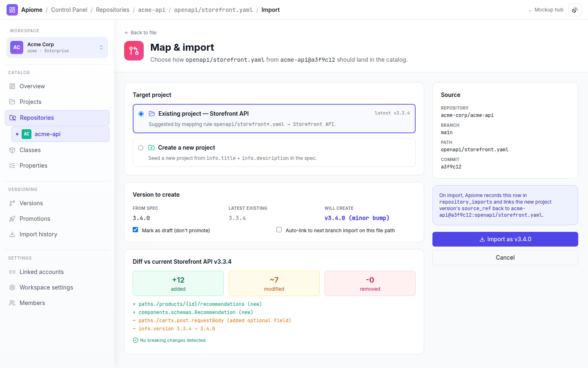Click the paths./products/{id}/recommendations diff line
This screenshot has width=588, height=368.
[x=197, y=304]
